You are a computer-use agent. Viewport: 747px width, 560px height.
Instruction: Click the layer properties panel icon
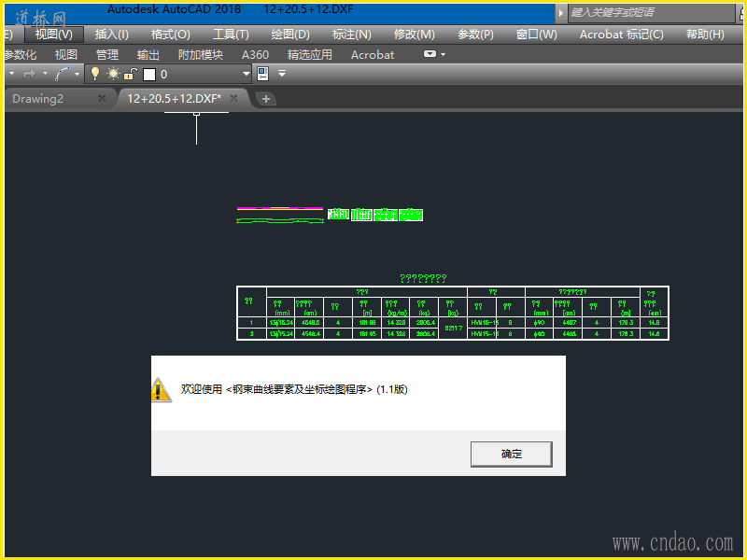coord(262,74)
